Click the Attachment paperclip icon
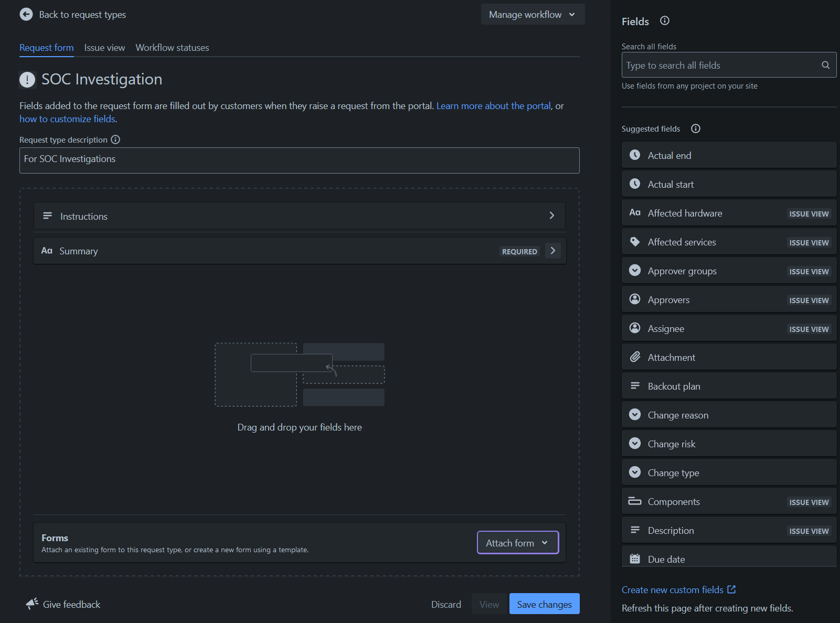 [635, 357]
